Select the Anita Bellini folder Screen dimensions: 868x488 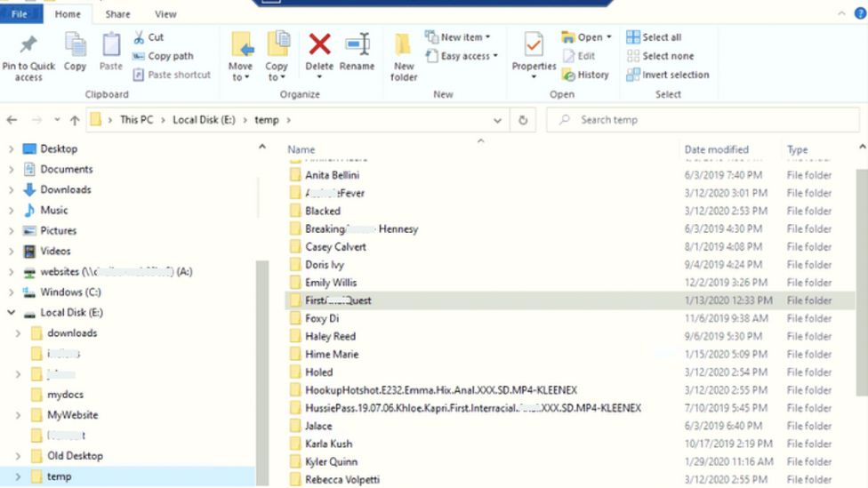point(332,175)
